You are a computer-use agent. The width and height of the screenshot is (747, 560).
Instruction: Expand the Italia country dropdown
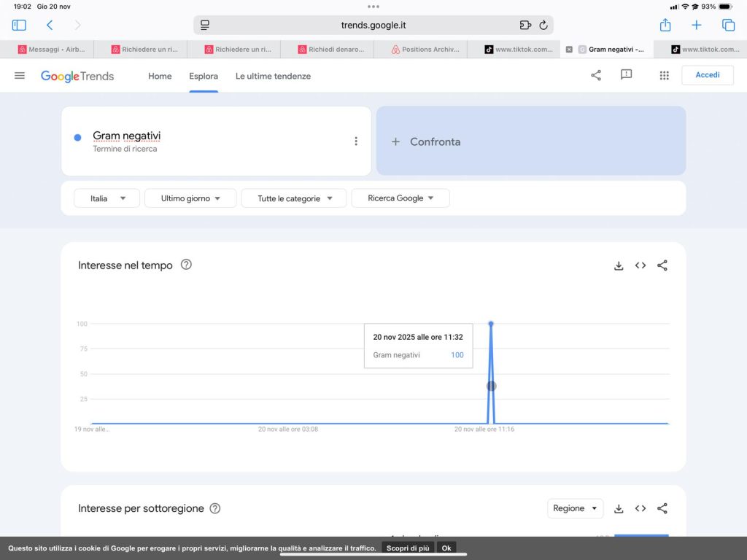107,198
